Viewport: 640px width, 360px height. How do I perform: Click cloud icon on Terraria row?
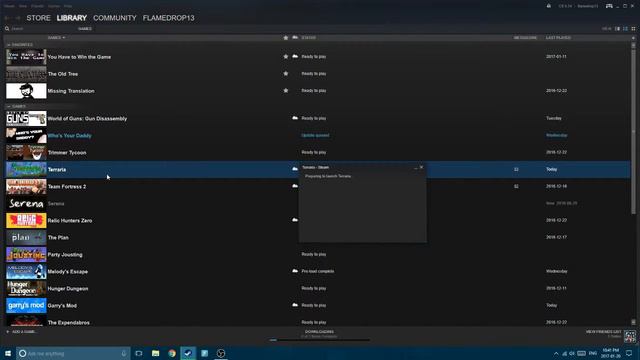point(295,169)
